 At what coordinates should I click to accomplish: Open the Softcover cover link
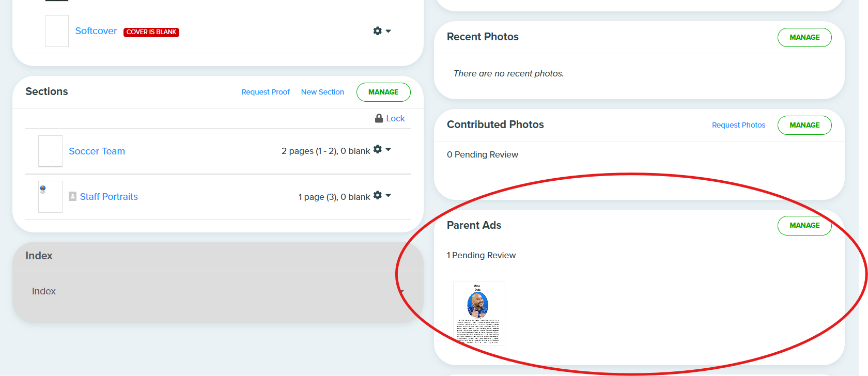96,31
